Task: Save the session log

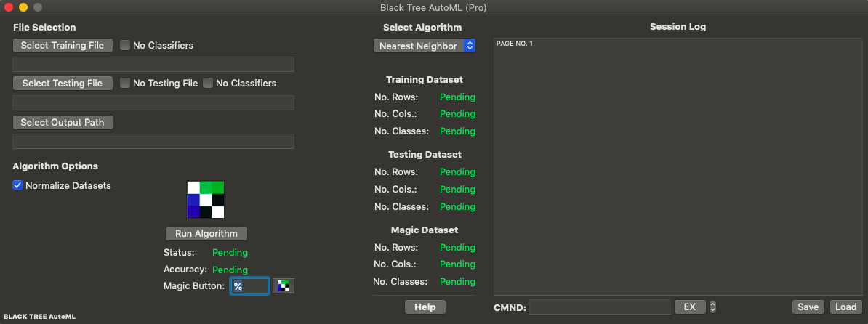Action: coord(808,307)
